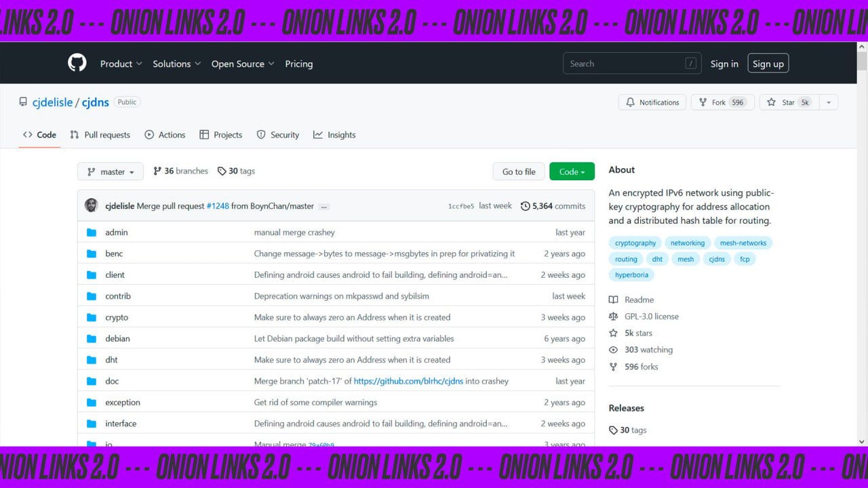The height and width of the screenshot is (488, 868).
Task: Open the Readme via its icon
Action: [613, 300]
